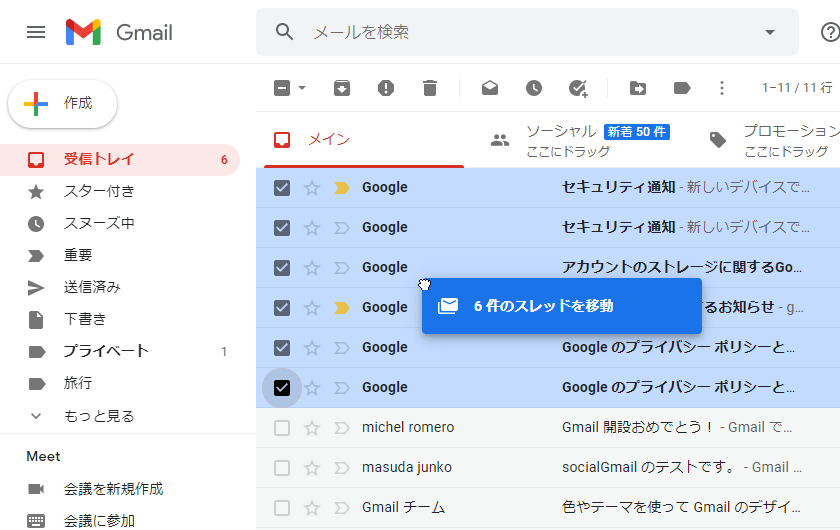Screen dimensions: 840x530
Task: Open the Move to folder icon
Action: (638, 88)
